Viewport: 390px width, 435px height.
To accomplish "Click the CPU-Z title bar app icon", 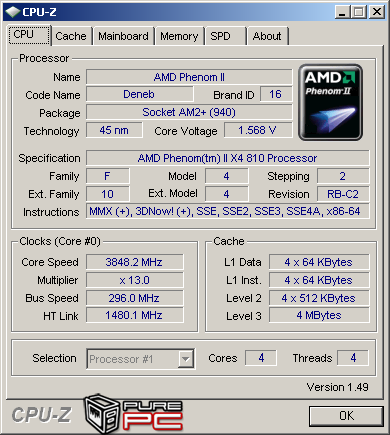I will 13,12.
